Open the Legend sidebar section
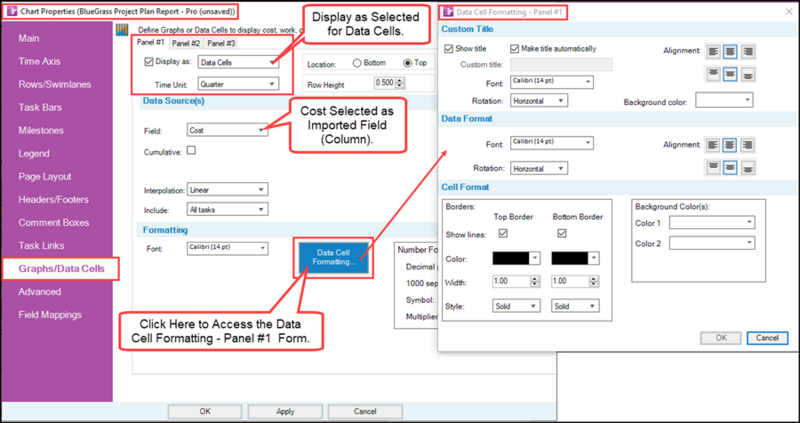800x423 pixels. click(34, 154)
